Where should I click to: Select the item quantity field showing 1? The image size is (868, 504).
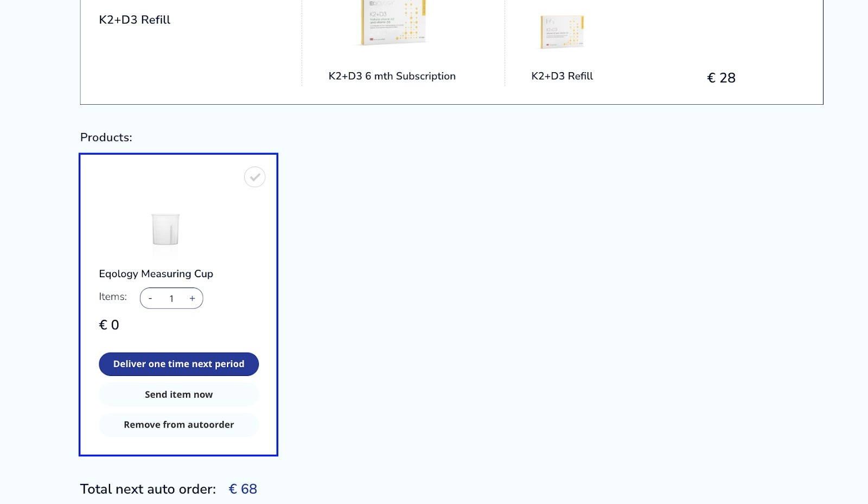(x=171, y=298)
